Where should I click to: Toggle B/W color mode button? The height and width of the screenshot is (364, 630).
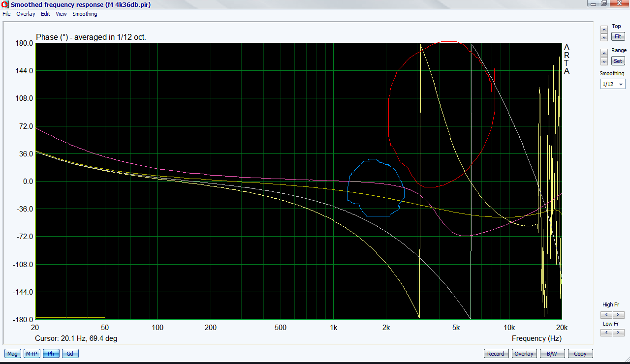tap(552, 354)
